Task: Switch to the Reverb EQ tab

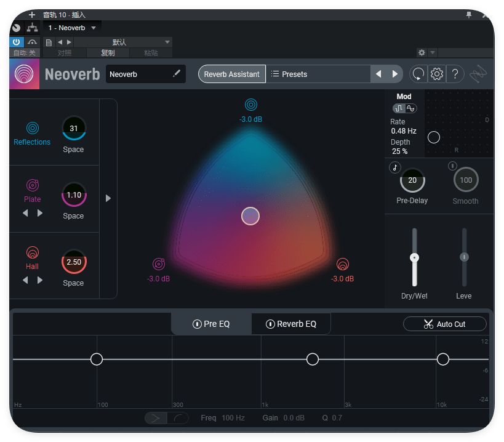Action: click(x=291, y=324)
